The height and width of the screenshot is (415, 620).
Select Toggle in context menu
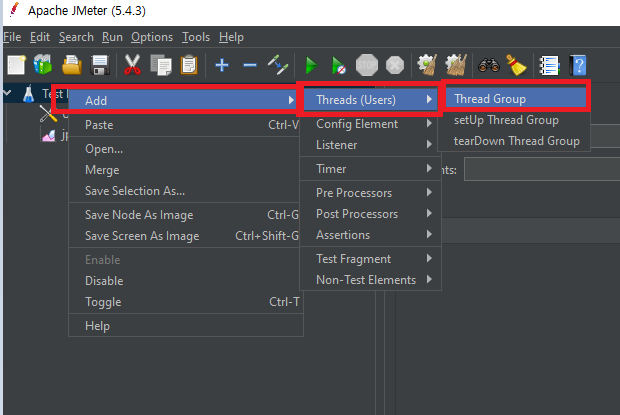pyautogui.click(x=184, y=302)
